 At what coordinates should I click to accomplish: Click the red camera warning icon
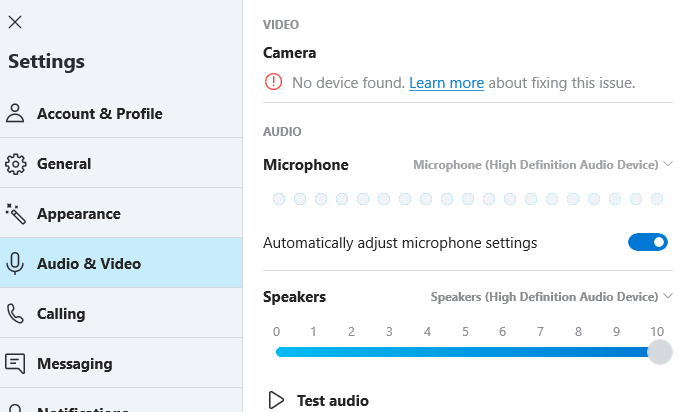(273, 83)
